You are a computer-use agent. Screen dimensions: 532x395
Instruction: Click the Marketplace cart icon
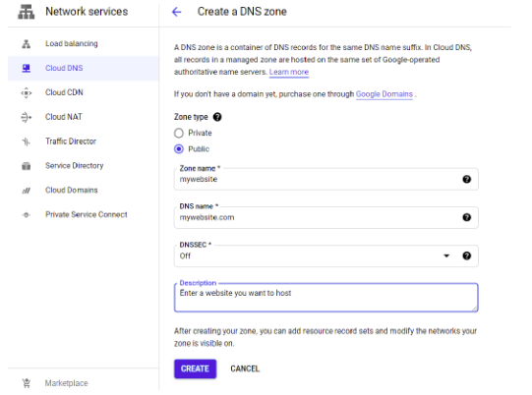(27, 383)
